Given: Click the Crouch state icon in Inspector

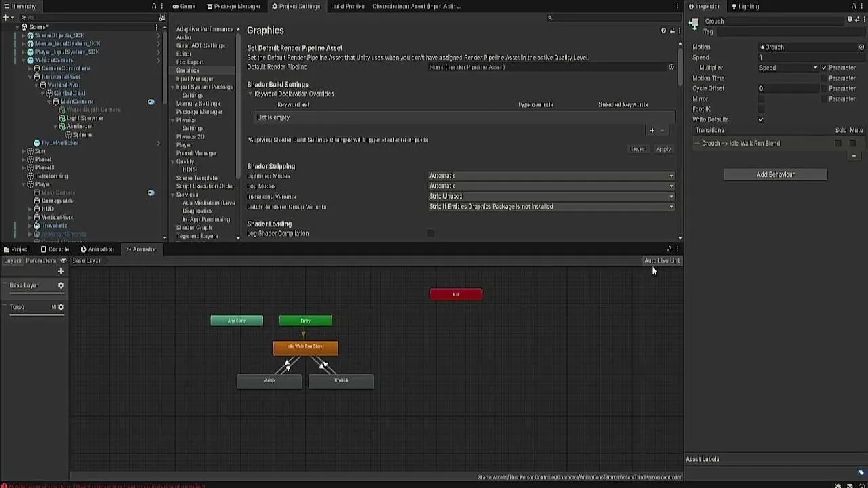Looking at the screenshot, I should coord(694,23).
